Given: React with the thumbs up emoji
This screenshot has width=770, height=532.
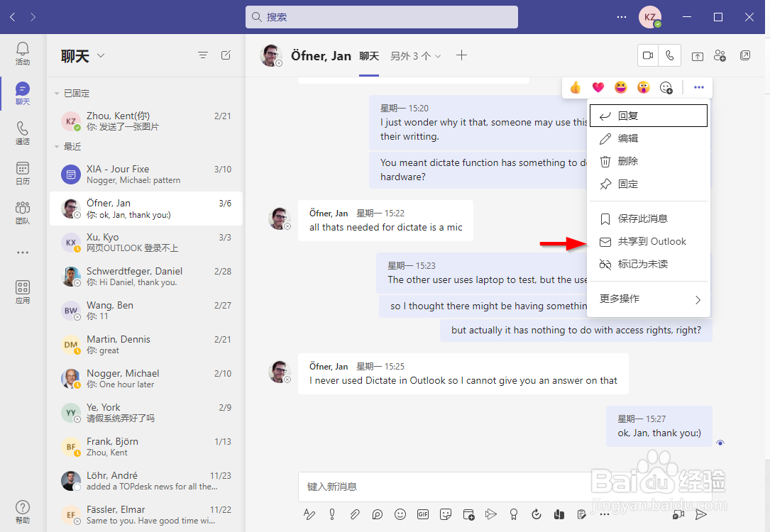Looking at the screenshot, I should (576, 87).
